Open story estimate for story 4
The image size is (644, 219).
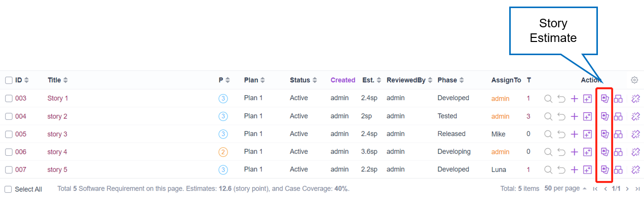click(604, 152)
